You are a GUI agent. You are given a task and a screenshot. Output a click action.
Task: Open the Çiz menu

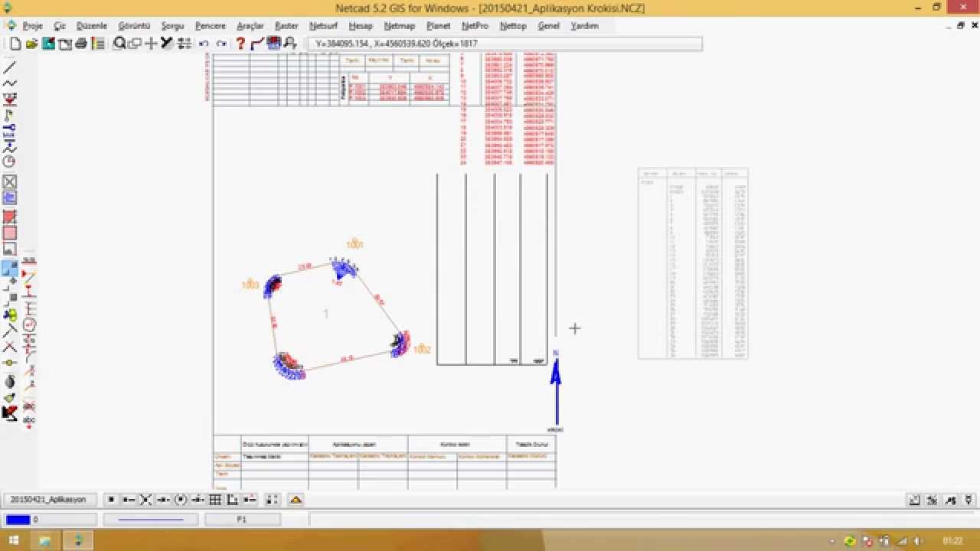tap(60, 26)
